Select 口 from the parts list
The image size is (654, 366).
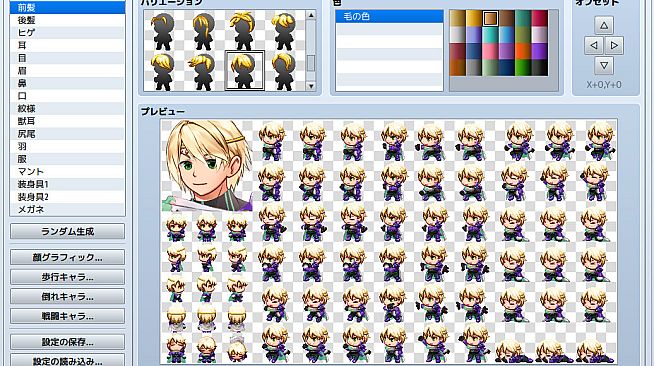click(x=67, y=96)
